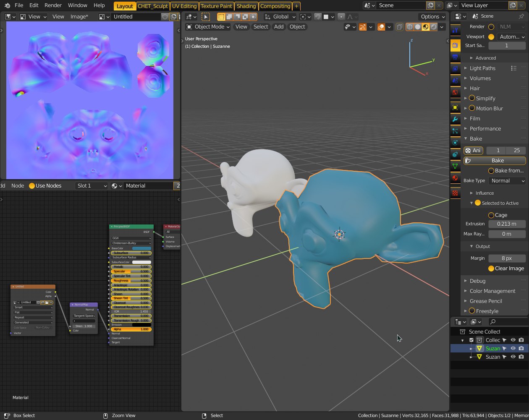Select the Tweak tool arrow icon

(206, 17)
